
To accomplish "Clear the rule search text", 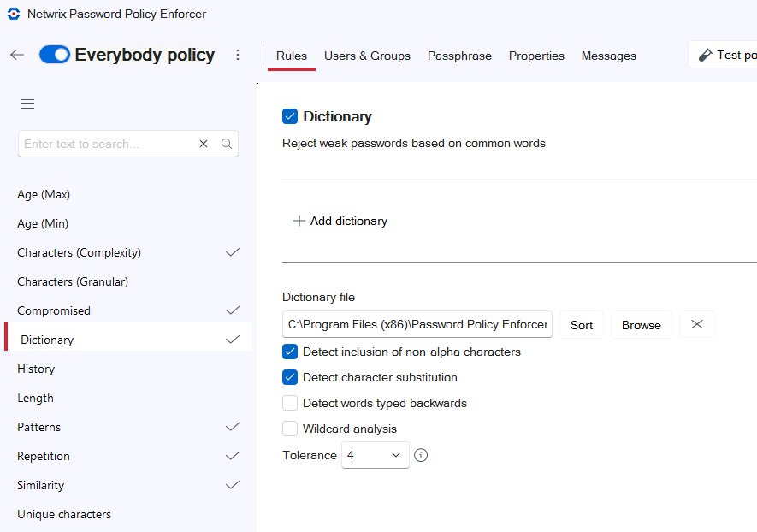I will (204, 144).
